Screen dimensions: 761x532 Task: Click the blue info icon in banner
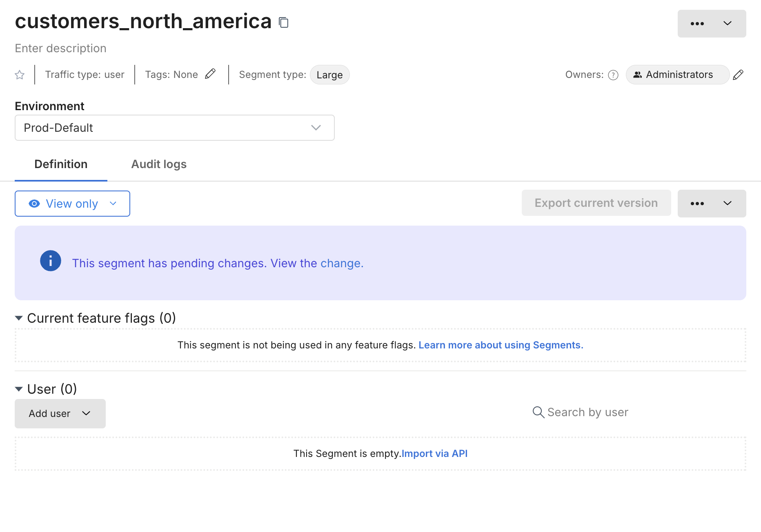(x=51, y=261)
